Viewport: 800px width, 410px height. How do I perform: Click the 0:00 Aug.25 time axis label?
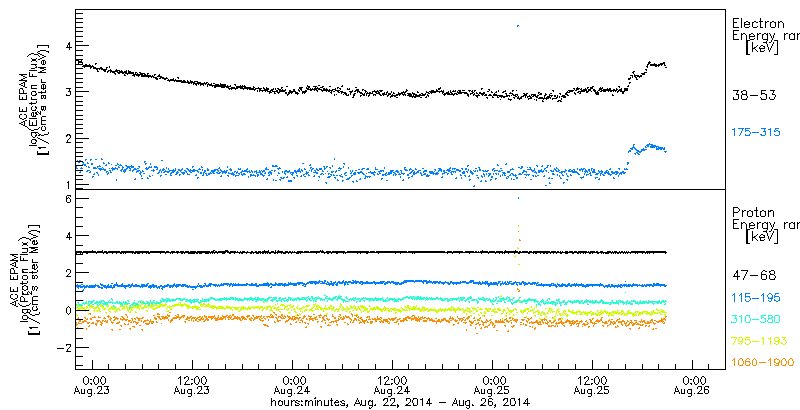click(492, 385)
